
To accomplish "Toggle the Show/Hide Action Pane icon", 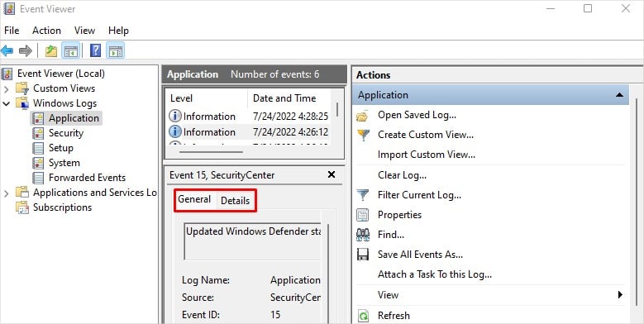I will 116,51.
